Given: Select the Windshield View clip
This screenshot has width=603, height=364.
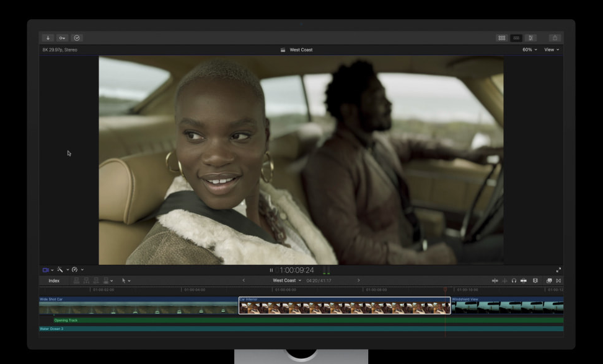Looking at the screenshot, I should 506,307.
